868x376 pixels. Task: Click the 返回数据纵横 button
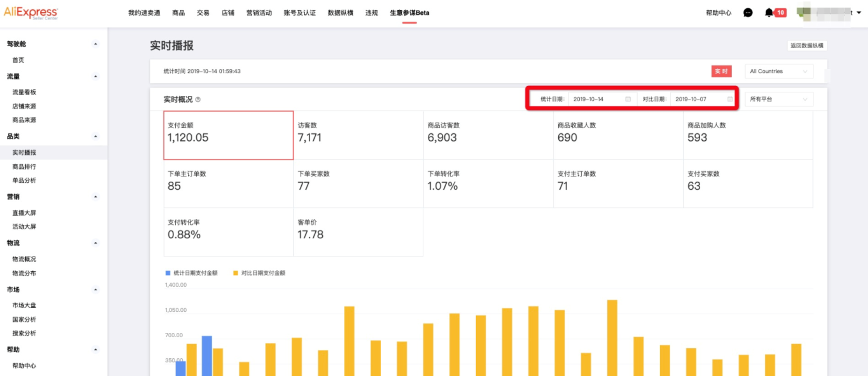(x=807, y=45)
